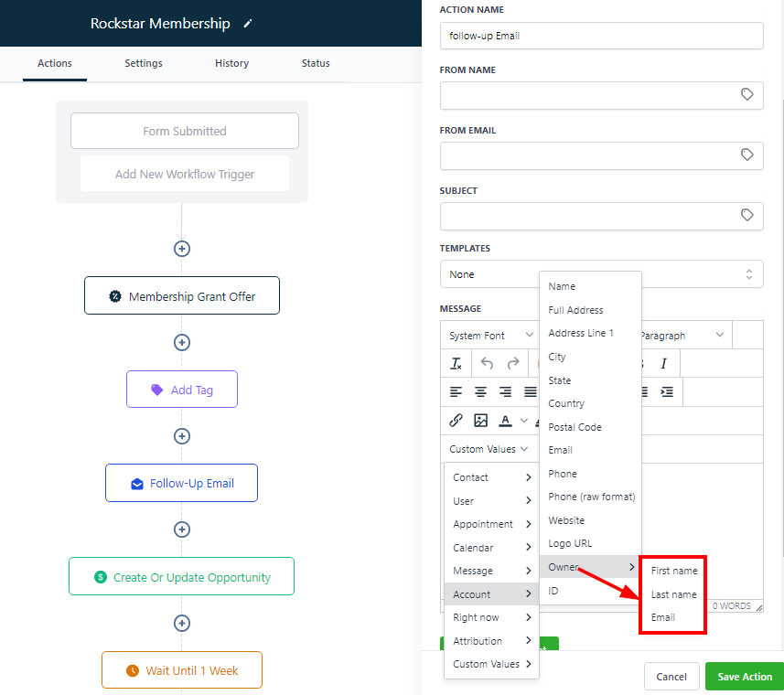The width and height of the screenshot is (784, 695).
Task: Open the System Font dropdown
Action: [490, 336]
